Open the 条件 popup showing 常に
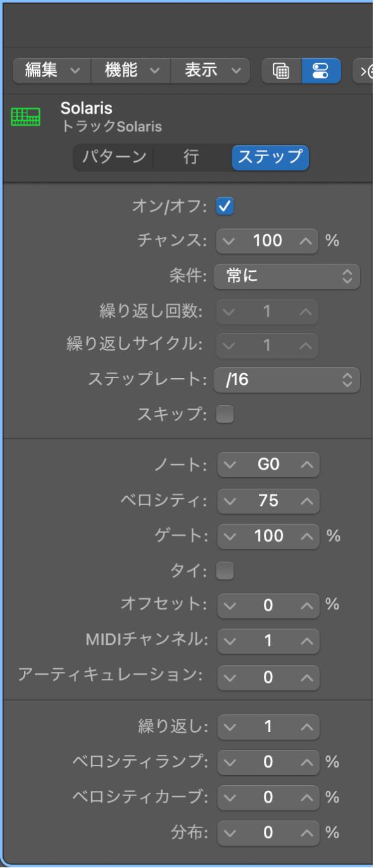 click(x=286, y=276)
